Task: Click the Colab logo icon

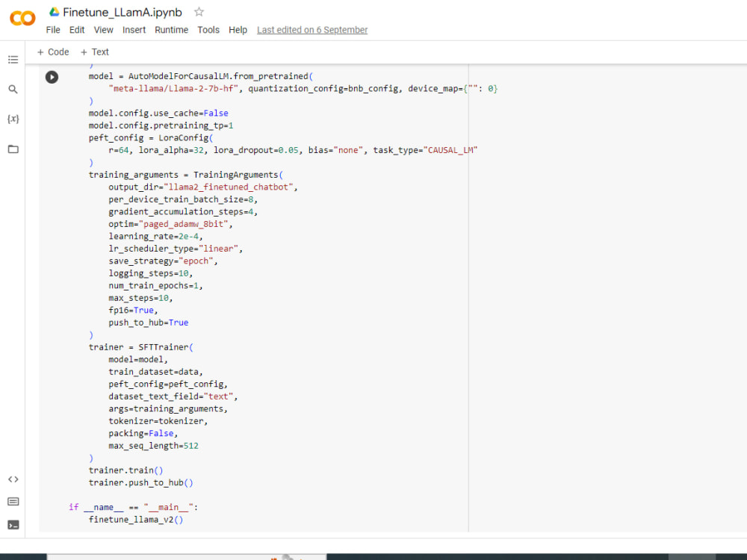Action: [22, 19]
